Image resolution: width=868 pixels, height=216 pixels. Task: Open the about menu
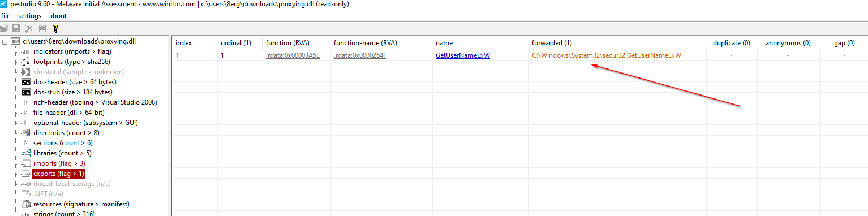[58, 16]
